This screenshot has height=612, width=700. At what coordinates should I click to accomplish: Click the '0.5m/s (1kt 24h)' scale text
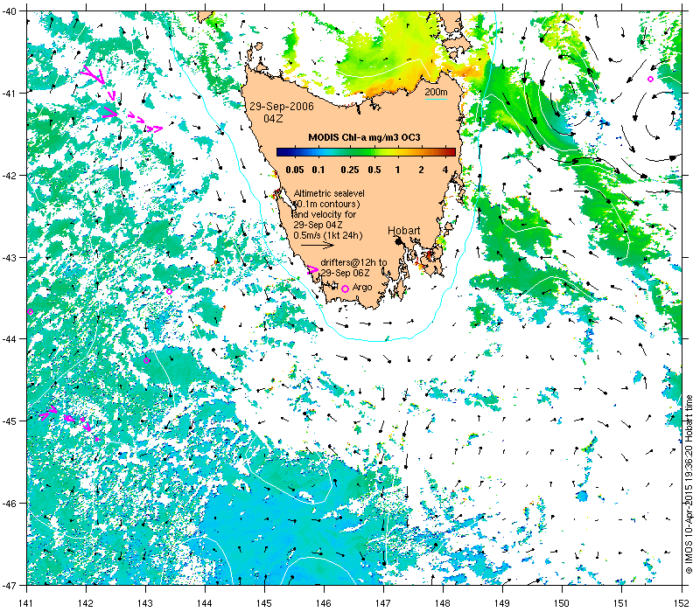[x=327, y=235]
